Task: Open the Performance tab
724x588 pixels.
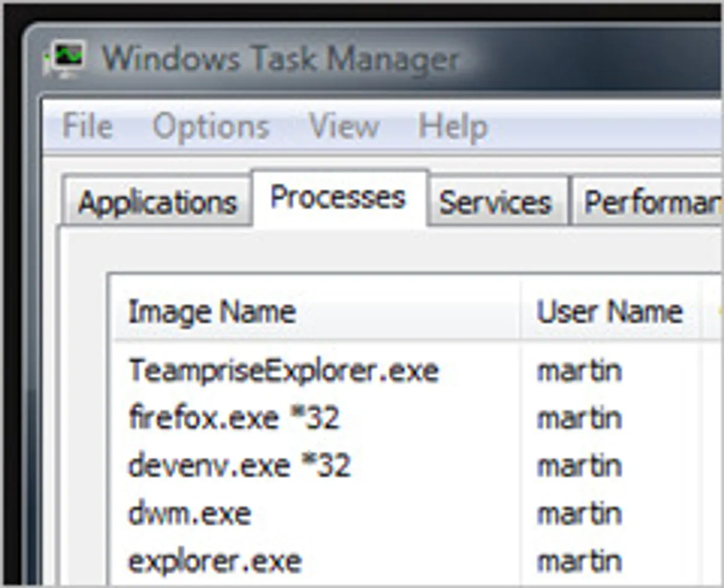Action: pyautogui.click(x=647, y=201)
